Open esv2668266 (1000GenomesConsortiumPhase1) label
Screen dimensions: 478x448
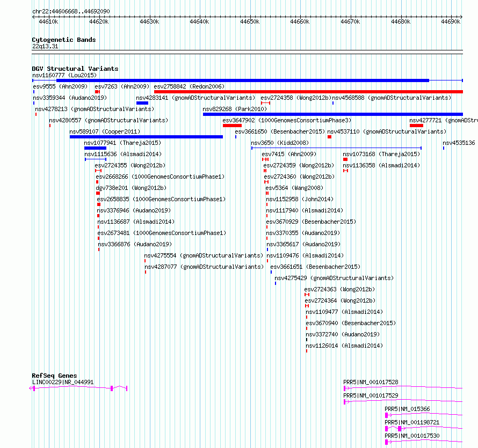tap(160, 177)
